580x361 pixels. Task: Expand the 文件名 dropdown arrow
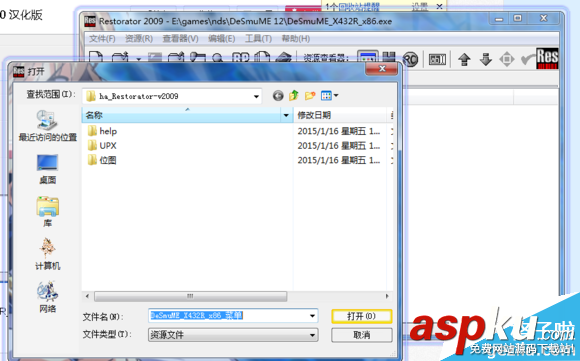313,316
